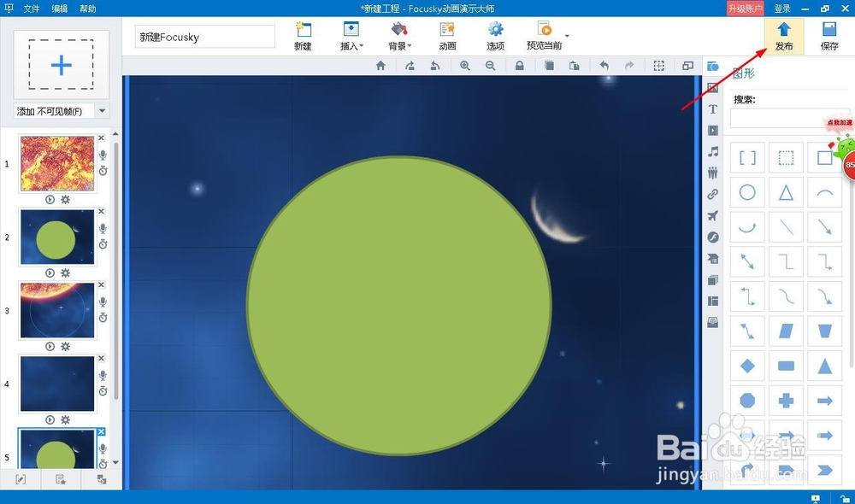
Task: Toggle voice recording for frame 1
Action: click(103, 155)
